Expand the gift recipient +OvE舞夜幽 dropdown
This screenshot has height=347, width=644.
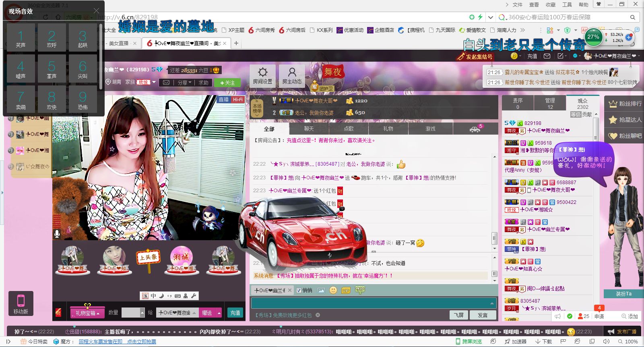tap(194, 313)
